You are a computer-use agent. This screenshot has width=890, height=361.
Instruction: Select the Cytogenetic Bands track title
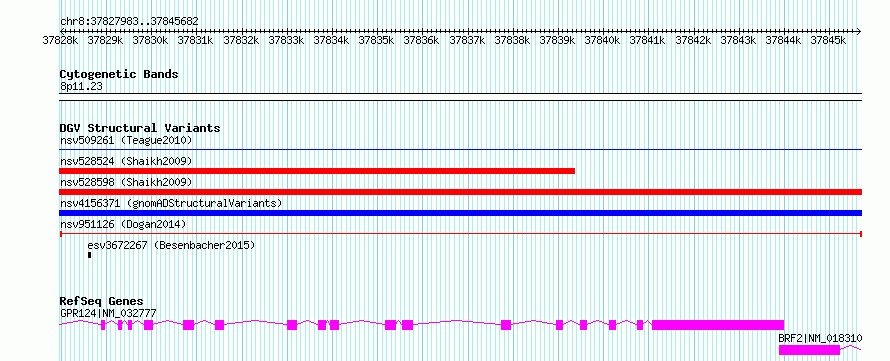[119, 74]
